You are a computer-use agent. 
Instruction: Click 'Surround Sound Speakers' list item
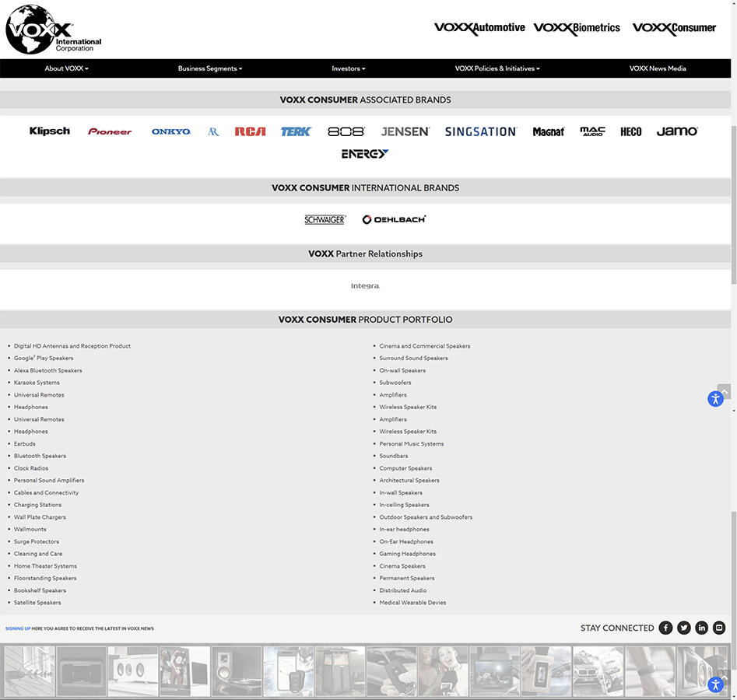pyautogui.click(x=413, y=358)
